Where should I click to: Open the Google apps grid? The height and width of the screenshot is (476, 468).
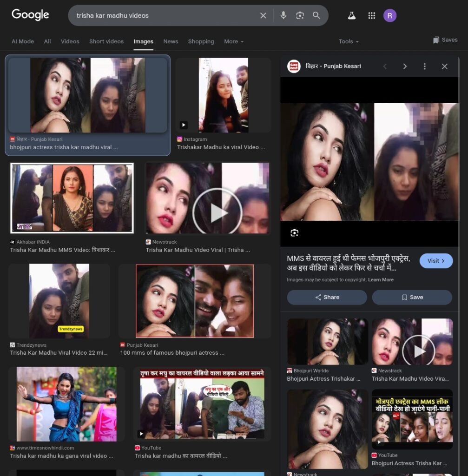[x=371, y=15]
